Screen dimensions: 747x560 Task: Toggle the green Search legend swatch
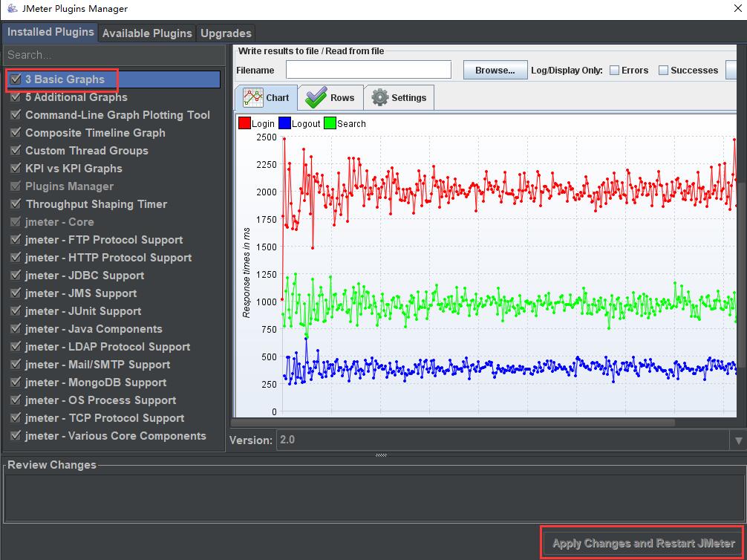[330, 123]
